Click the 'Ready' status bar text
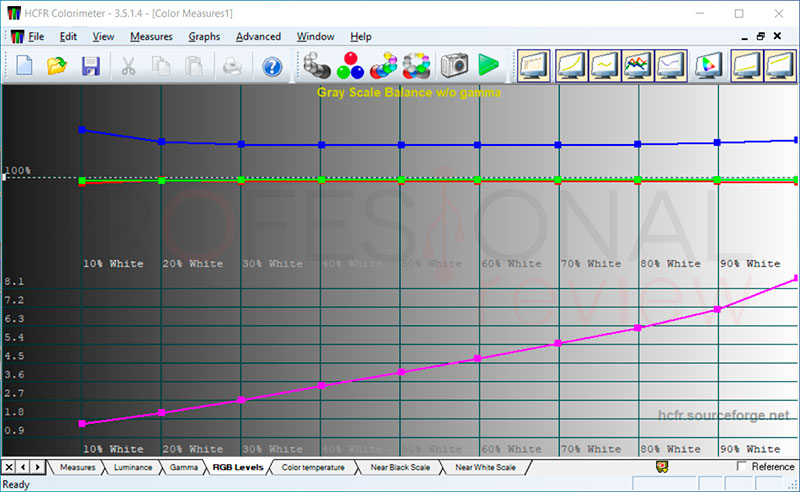800x492 pixels. [16, 484]
